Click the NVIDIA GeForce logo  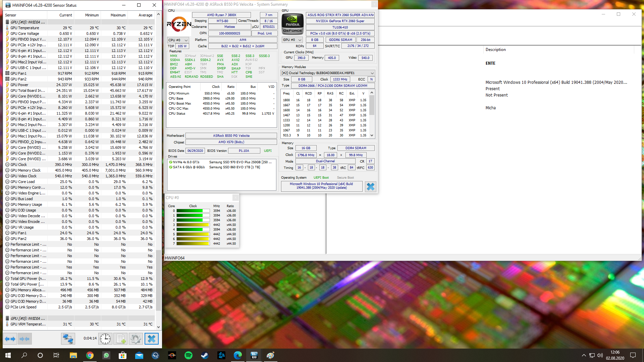[292, 24]
